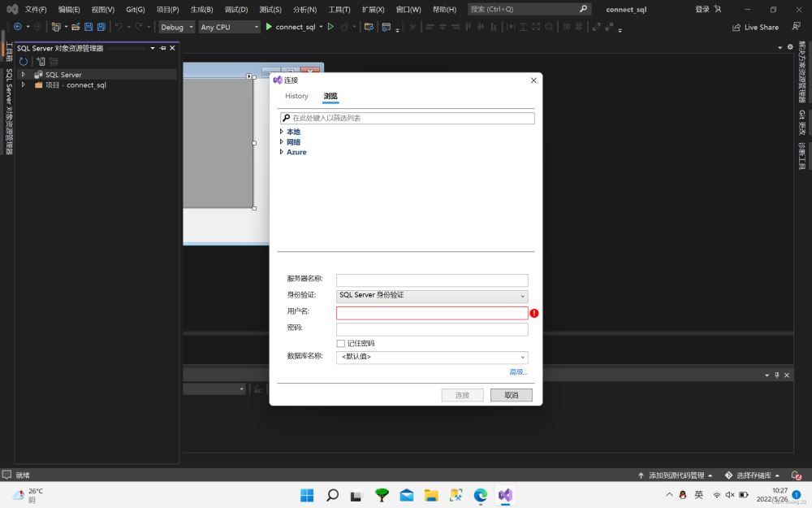
Task: Click the Live Share icon
Action: click(736, 27)
